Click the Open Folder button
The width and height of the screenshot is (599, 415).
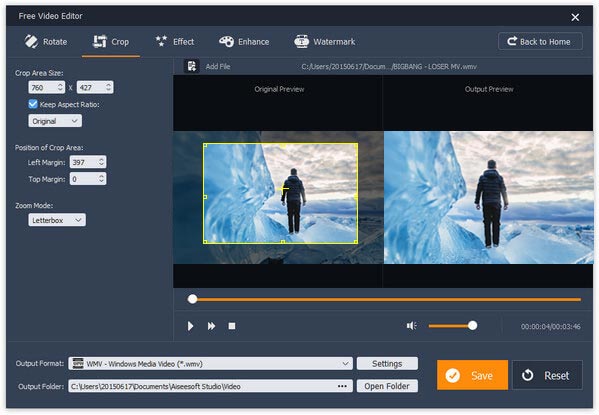click(x=387, y=386)
